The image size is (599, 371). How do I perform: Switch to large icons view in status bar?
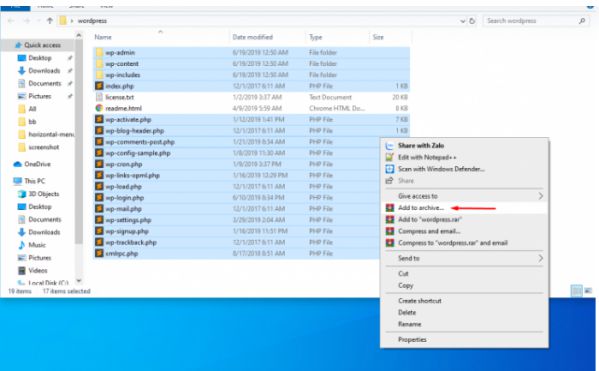point(588,291)
